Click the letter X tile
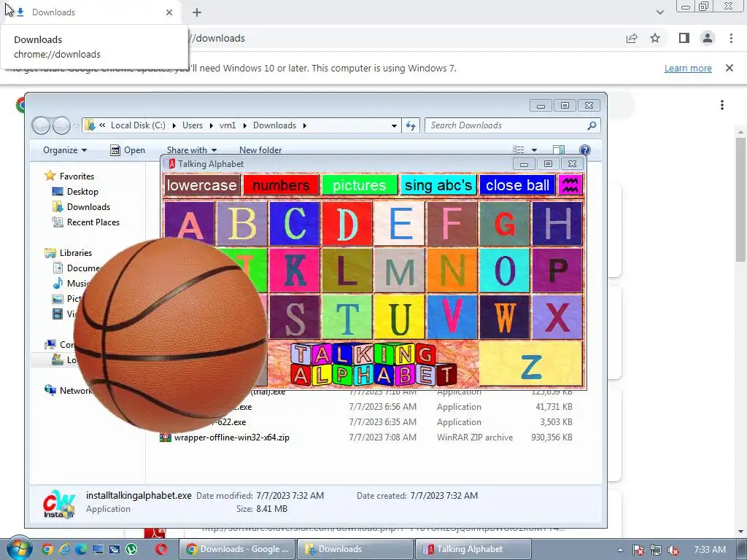Viewport: 747px width, 560px height. 557,316
